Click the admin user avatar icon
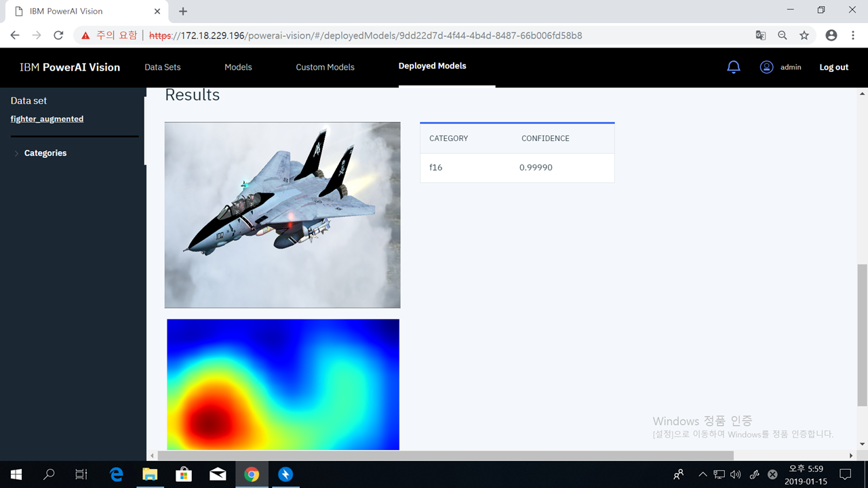 click(x=766, y=66)
